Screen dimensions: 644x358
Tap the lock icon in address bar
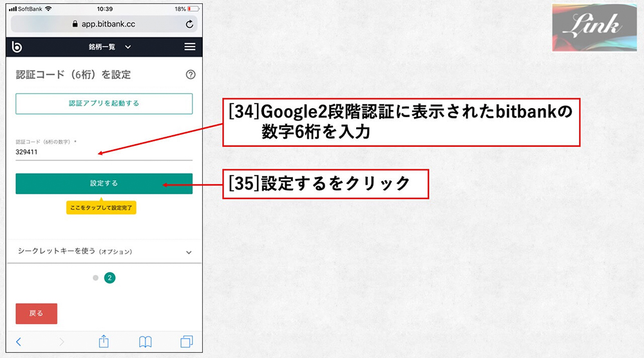[x=75, y=24]
